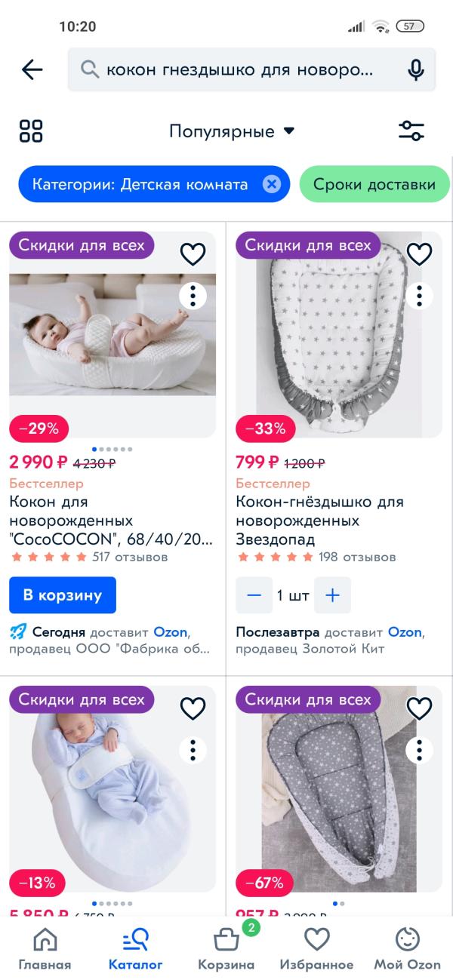This screenshot has width=453, height=980.
Task: Expand the Категории: Детская комната chip
Action: pos(140,184)
